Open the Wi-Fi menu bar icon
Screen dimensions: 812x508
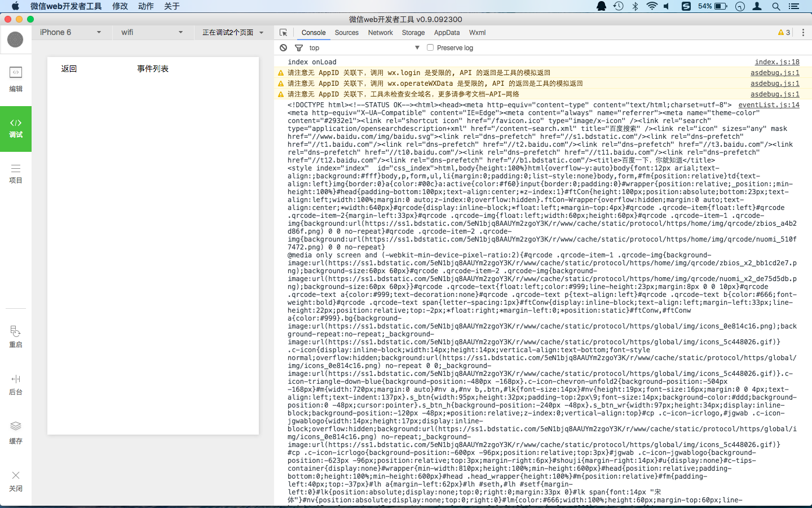click(652, 6)
